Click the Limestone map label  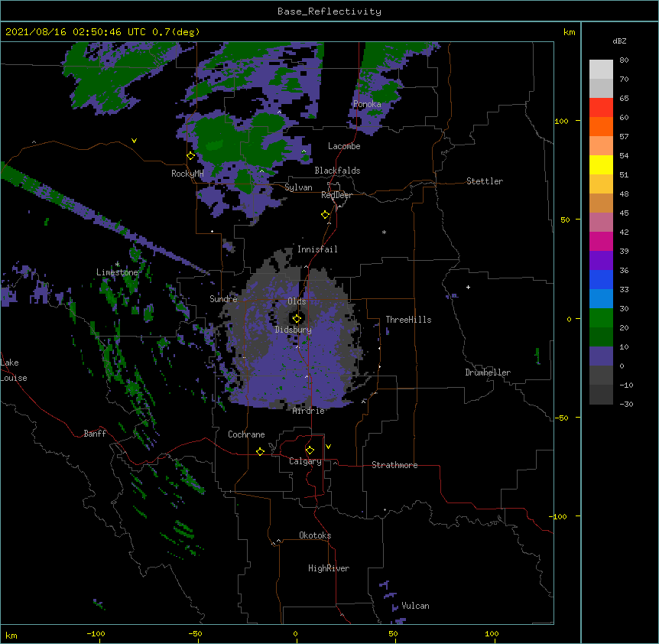pos(117,272)
